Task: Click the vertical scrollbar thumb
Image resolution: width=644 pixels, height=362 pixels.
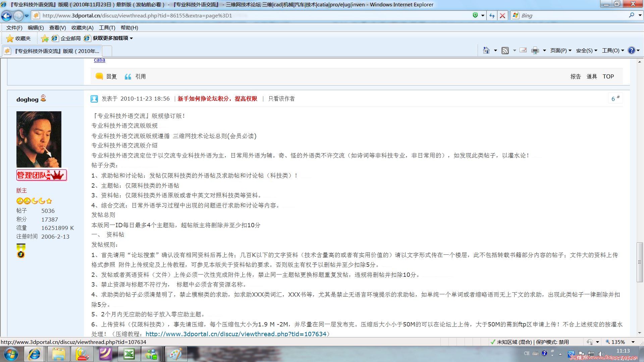Action: [x=640, y=261]
